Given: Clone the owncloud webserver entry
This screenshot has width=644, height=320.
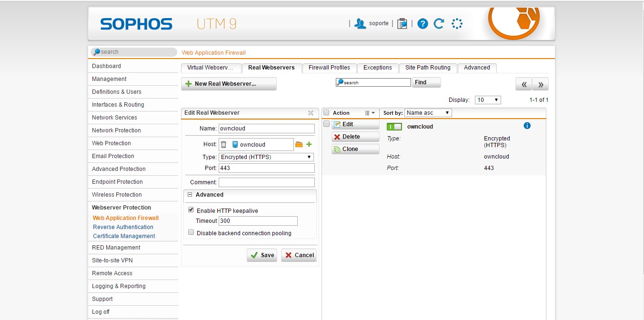Looking at the screenshot, I should (x=355, y=149).
